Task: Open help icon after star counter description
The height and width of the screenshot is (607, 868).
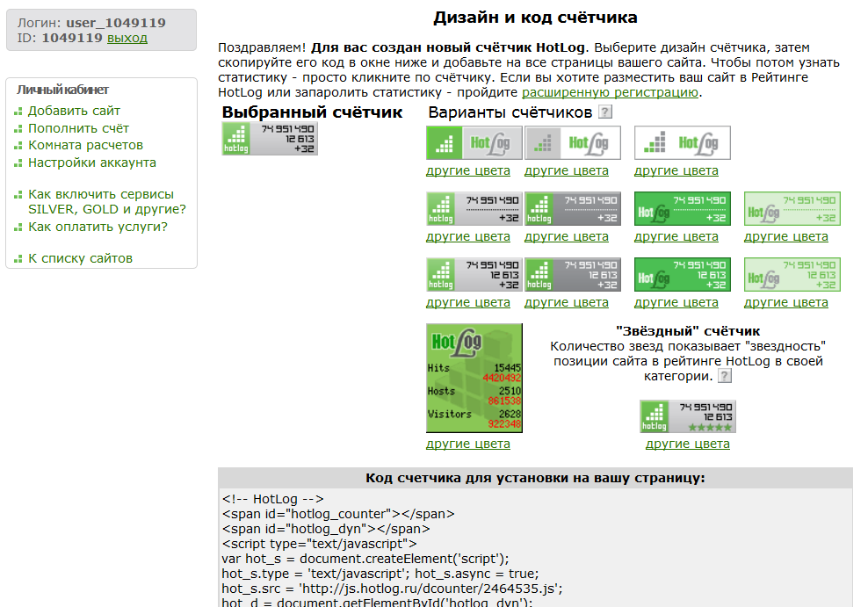Action: click(x=725, y=376)
